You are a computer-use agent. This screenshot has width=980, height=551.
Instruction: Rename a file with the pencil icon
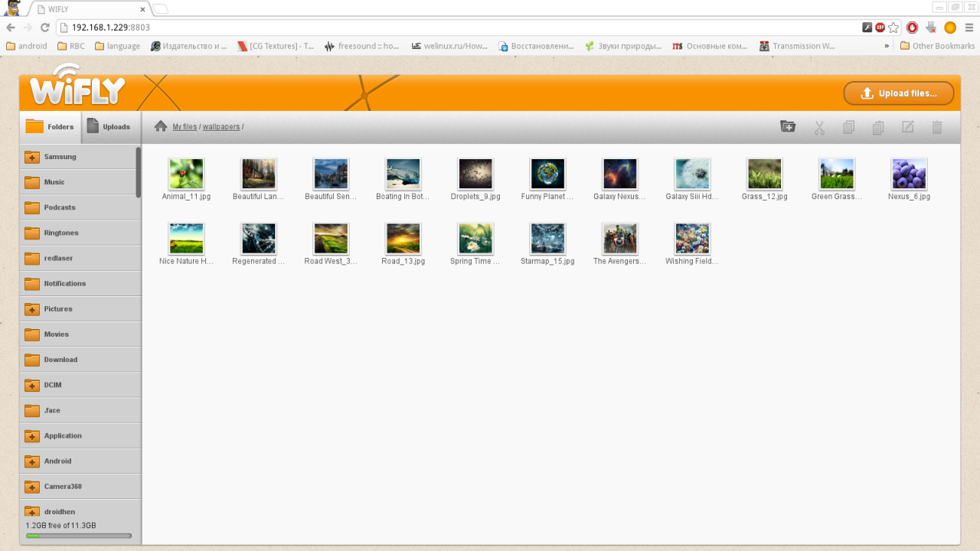(908, 127)
